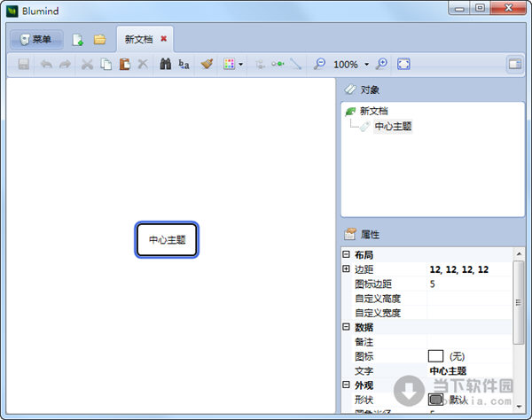
Task: Toggle the sidebar panel icon
Action: pos(514,64)
